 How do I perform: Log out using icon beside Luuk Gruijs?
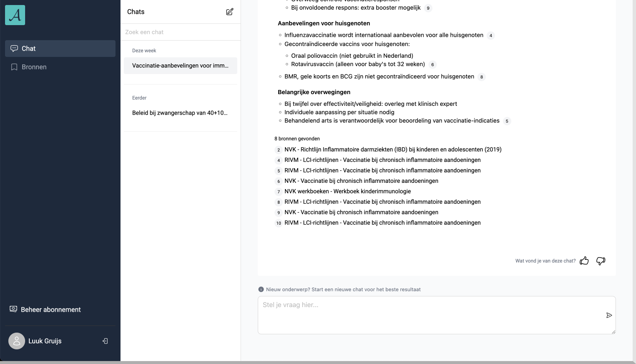tap(105, 341)
